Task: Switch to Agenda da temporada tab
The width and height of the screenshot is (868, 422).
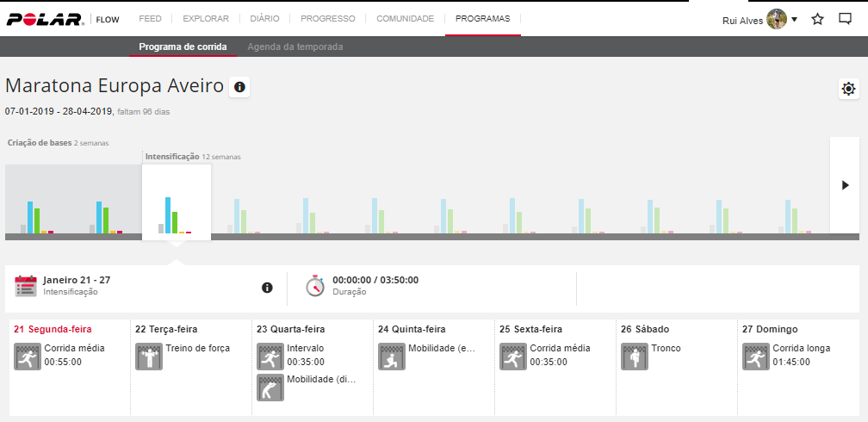Action: (294, 47)
